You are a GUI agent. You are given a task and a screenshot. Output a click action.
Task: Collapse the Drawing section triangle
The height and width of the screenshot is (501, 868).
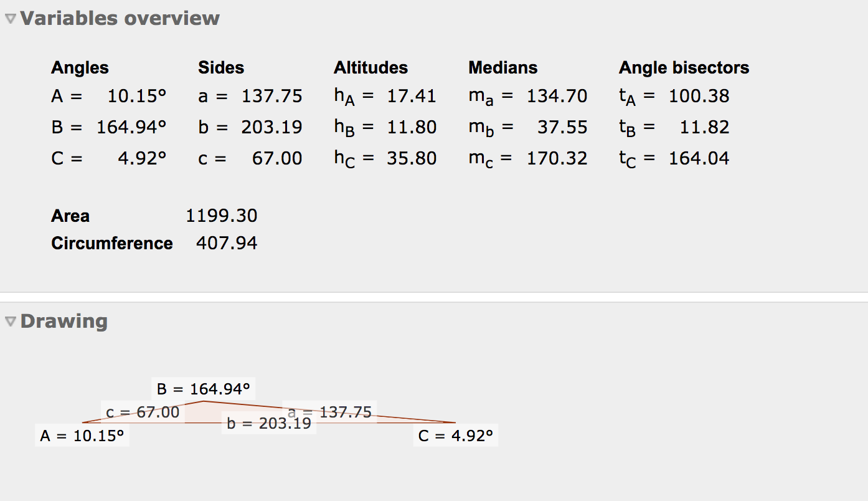pyautogui.click(x=11, y=322)
